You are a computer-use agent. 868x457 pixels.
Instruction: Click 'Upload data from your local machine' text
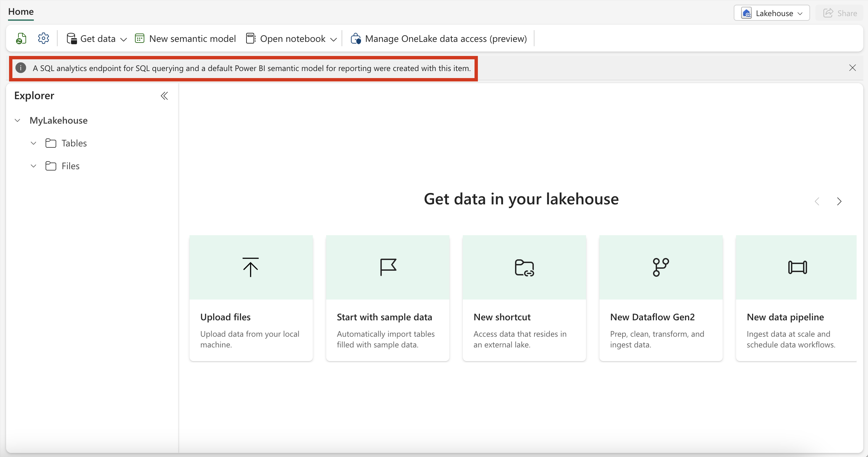250,339
